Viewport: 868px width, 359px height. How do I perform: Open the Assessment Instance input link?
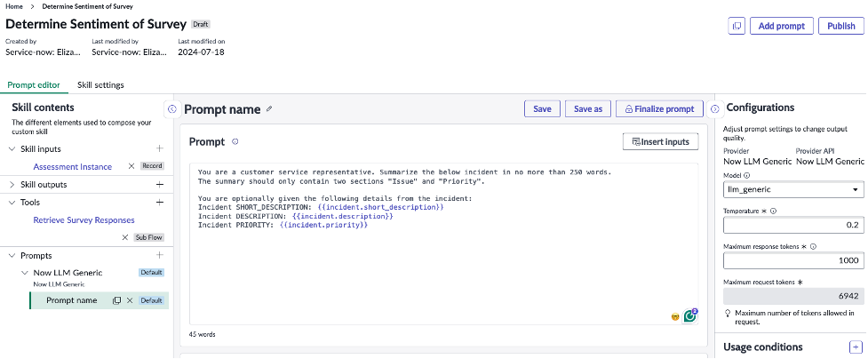[x=73, y=167]
